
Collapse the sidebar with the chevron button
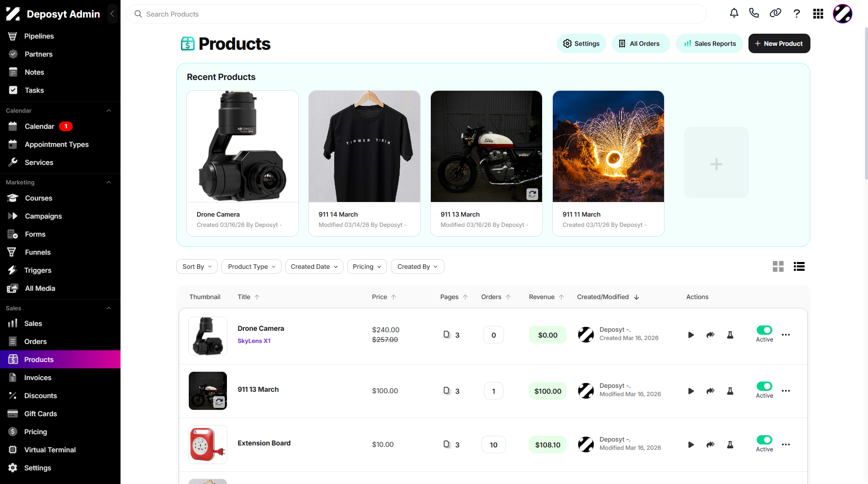pos(112,14)
